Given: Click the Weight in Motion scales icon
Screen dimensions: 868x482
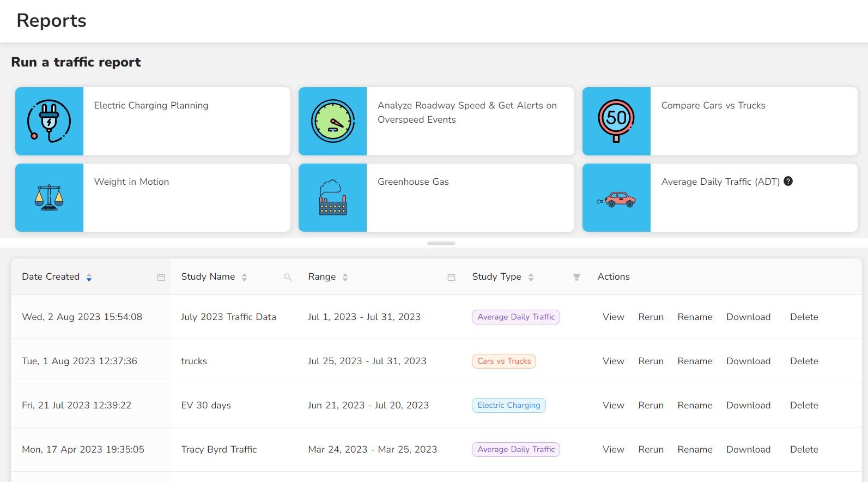Looking at the screenshot, I should pyautogui.click(x=49, y=197).
